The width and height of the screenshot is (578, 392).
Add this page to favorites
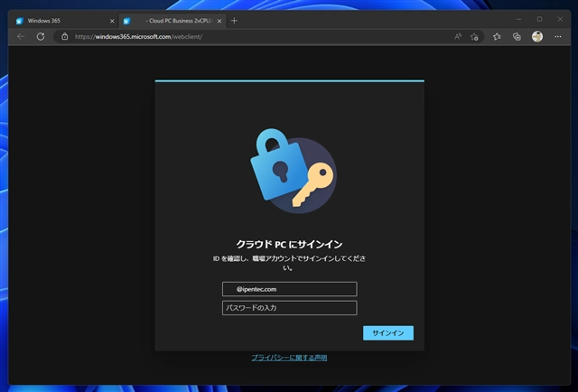pos(474,36)
